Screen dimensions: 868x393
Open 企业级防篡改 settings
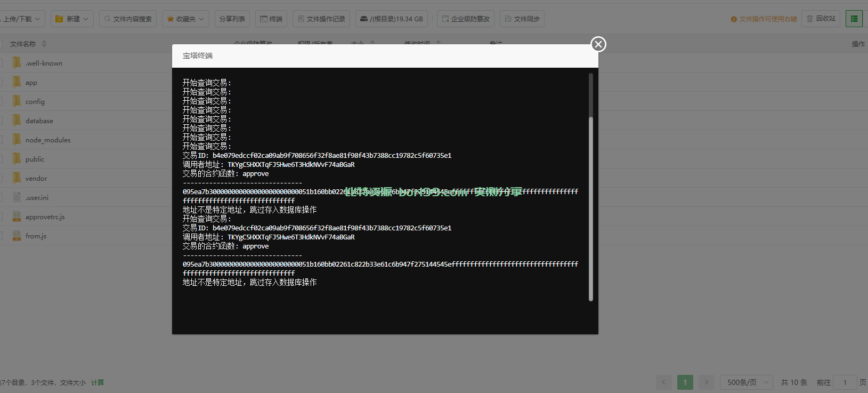coord(466,19)
